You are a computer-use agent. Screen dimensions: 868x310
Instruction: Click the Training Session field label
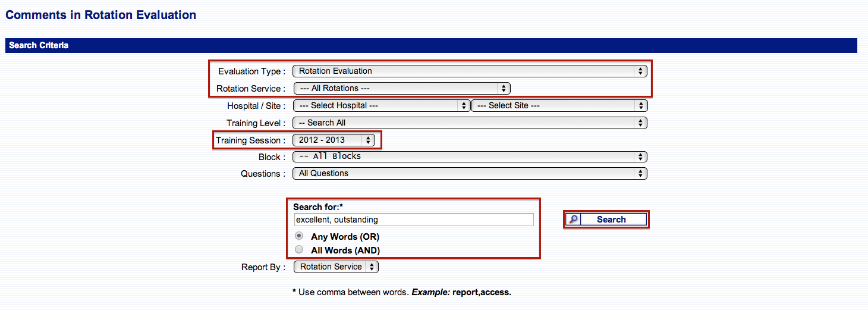coord(250,140)
